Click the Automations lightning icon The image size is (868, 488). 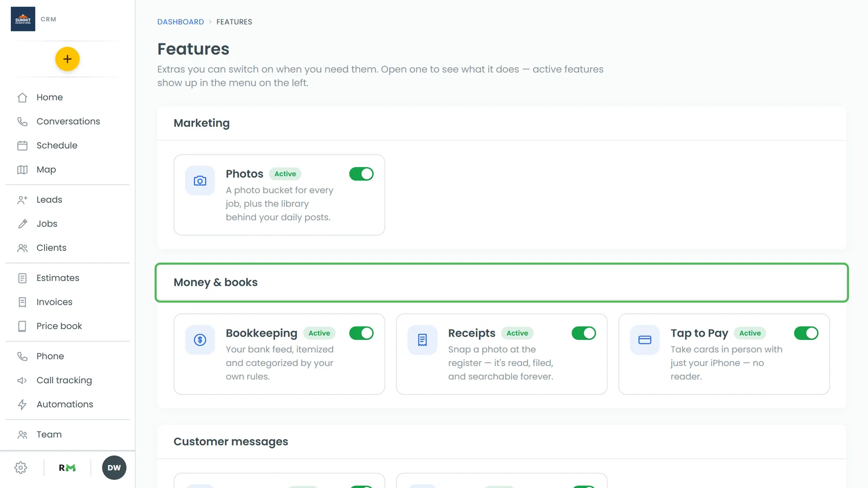pos(22,404)
